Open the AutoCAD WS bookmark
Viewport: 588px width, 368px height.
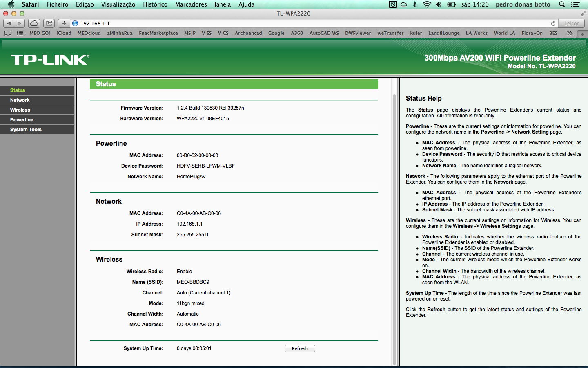click(324, 33)
